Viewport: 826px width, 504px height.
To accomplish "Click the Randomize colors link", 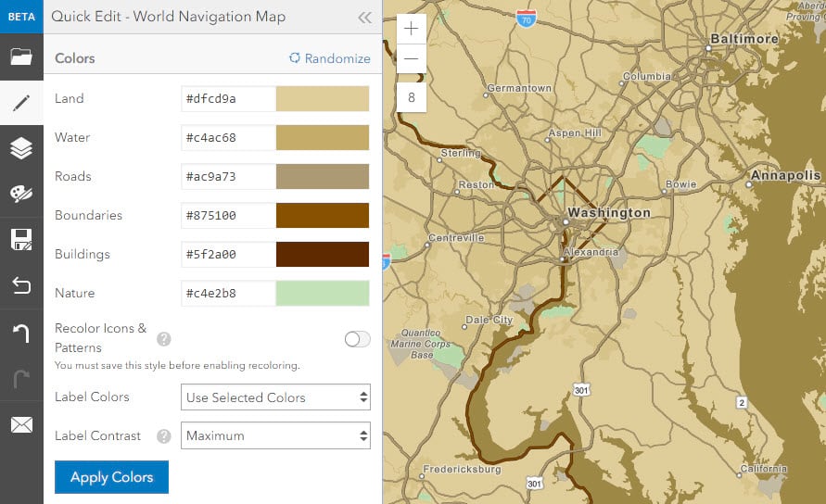I will 330,58.
